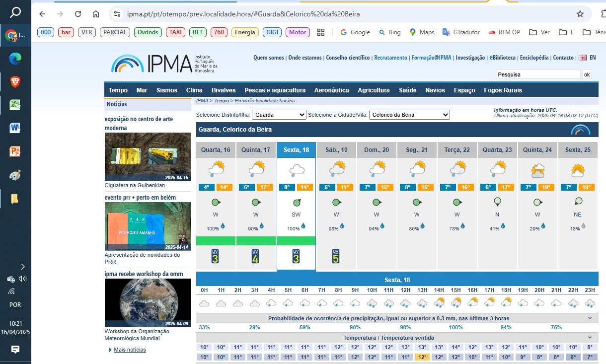The height and width of the screenshot is (364, 606).
Task: Click the volume speaker tray icon
Action: tap(22, 279)
